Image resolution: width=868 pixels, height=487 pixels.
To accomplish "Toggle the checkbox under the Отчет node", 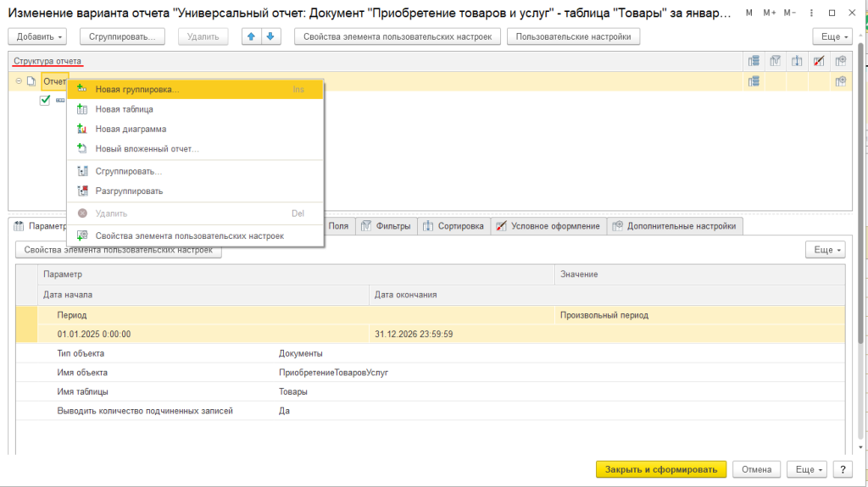I will tap(45, 101).
